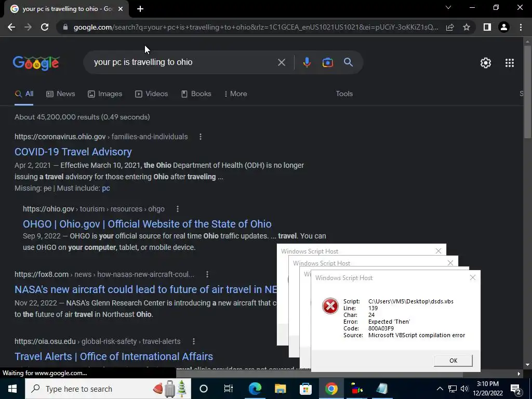Click the Chrome taskbar icon
Image resolution: width=532 pixels, height=399 pixels.
[x=331, y=389]
